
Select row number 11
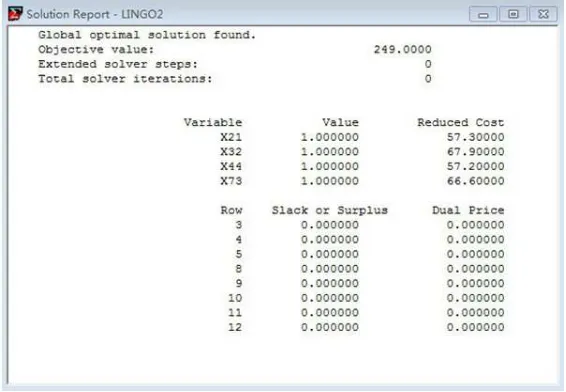point(235,313)
